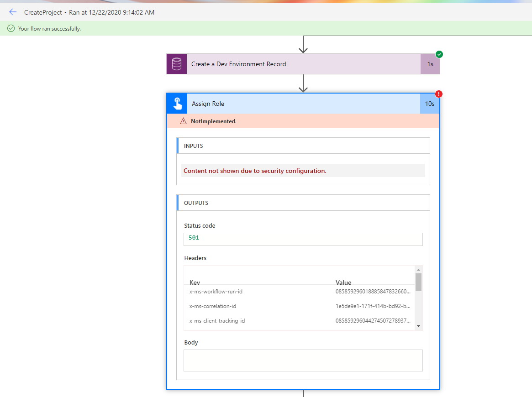Click the Value column header
Screen dimensions: 532x397
[x=343, y=282]
